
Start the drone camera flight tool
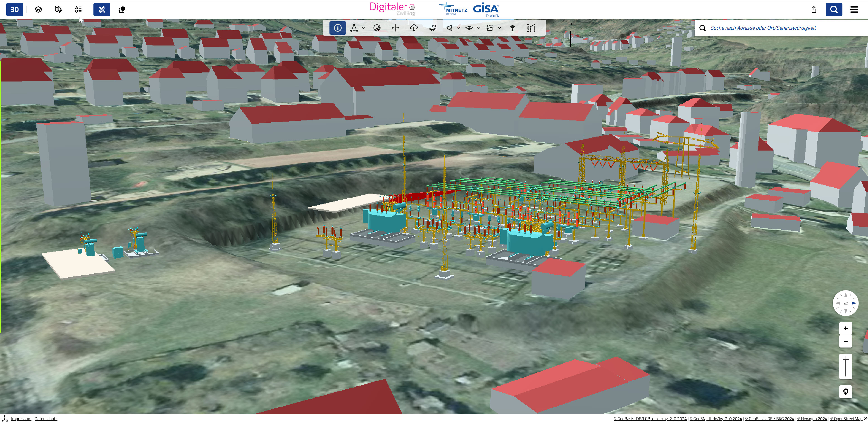coord(433,28)
